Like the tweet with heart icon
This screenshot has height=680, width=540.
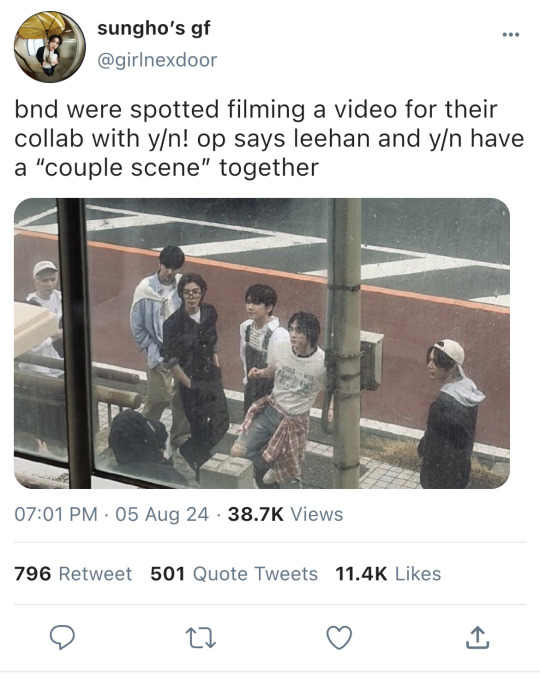click(x=339, y=638)
